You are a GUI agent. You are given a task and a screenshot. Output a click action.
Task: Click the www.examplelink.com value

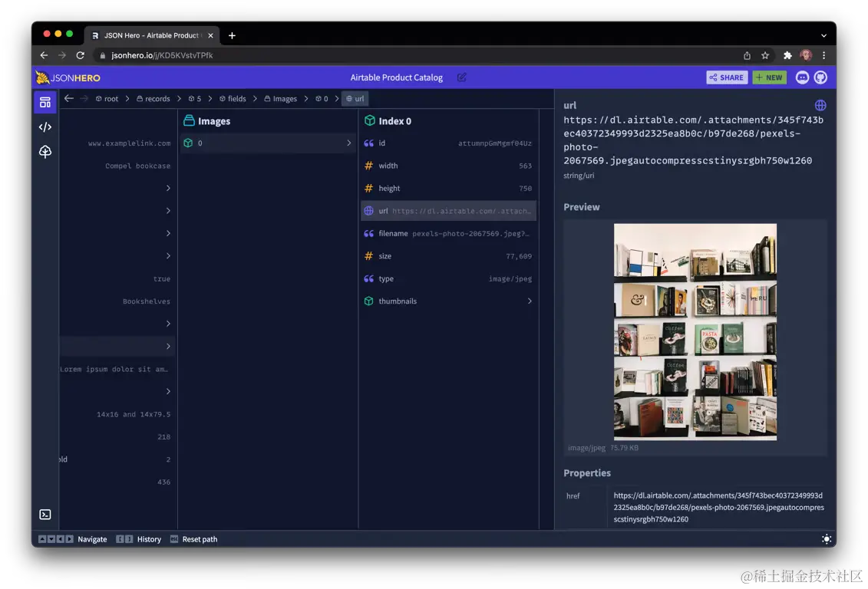[x=129, y=143]
